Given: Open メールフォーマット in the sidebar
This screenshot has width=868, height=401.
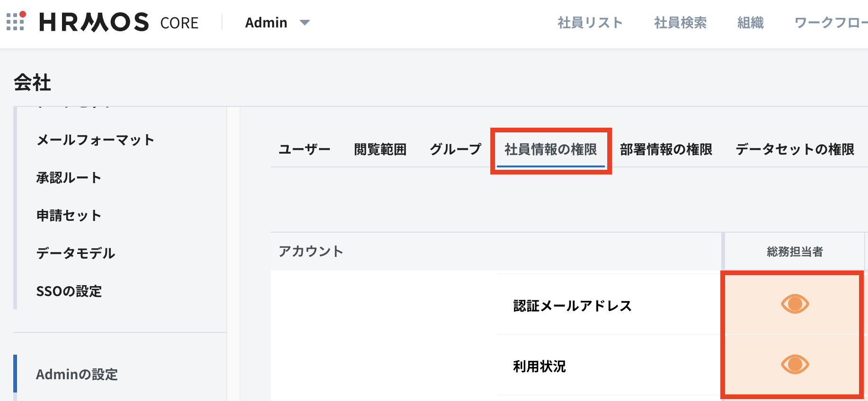Looking at the screenshot, I should [x=95, y=140].
